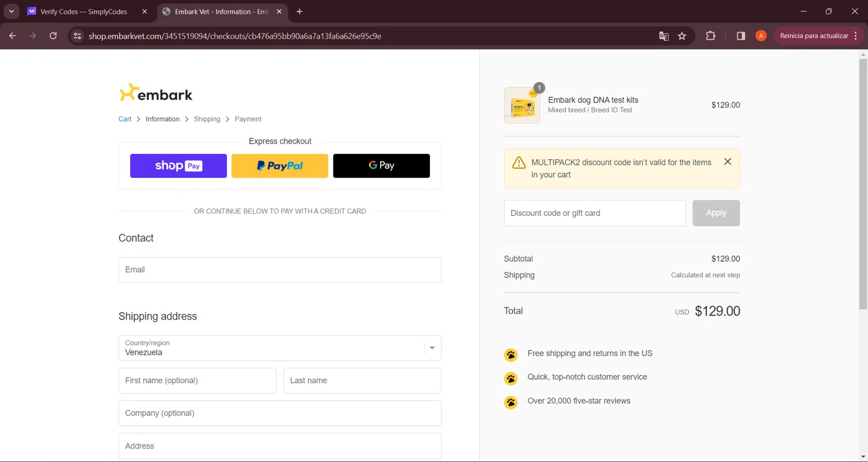Click the warning triangle icon
The height and width of the screenshot is (462, 868).
[x=519, y=163]
